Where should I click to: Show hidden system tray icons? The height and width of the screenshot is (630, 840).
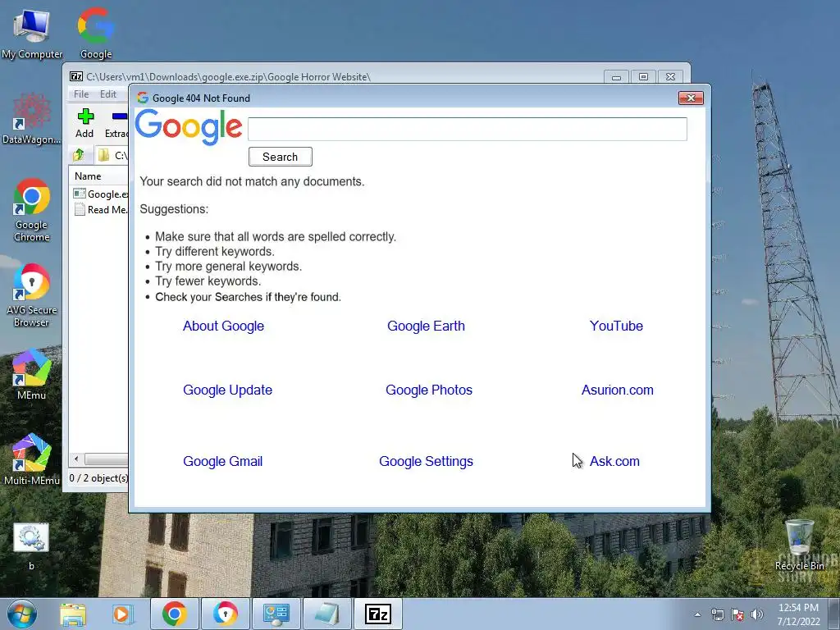click(x=697, y=614)
